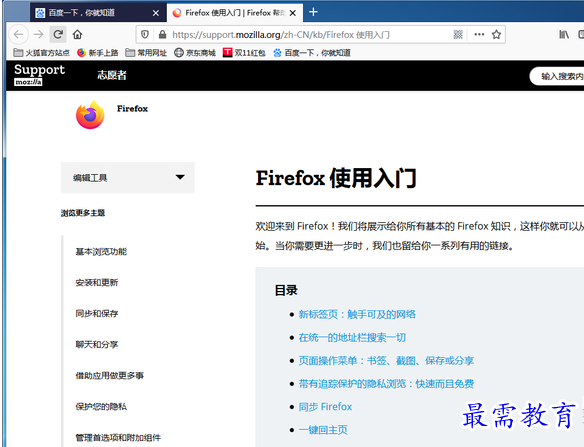Jump to 新标签页：触手可及的网络 section

357,314
